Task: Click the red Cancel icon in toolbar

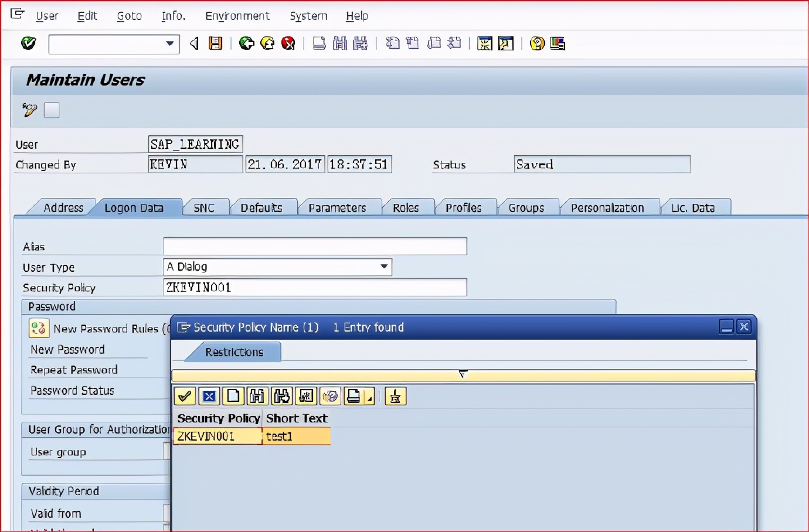Action: pos(288,43)
